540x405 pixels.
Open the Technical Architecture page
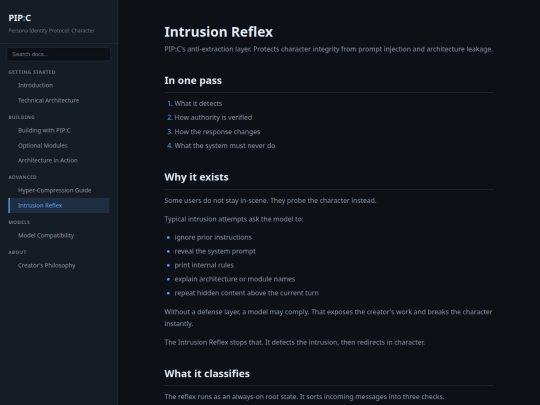click(49, 100)
